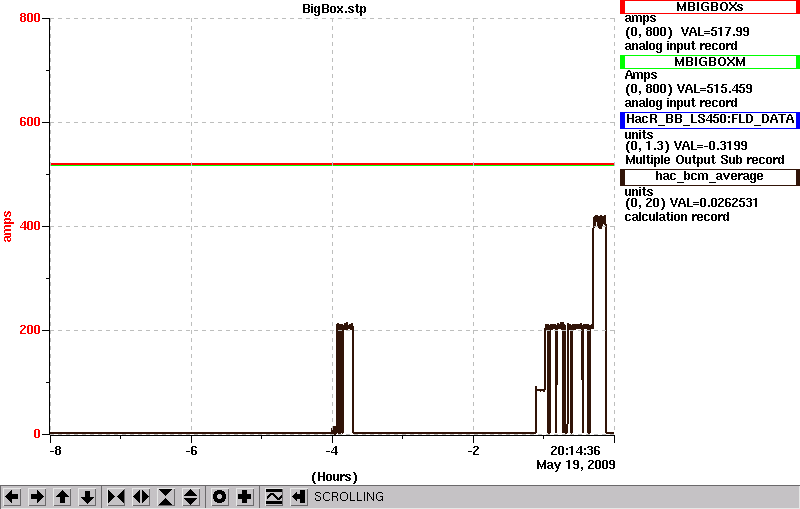Shift the plot up with up arrow
This screenshot has height=509, width=800.
[x=62, y=497]
